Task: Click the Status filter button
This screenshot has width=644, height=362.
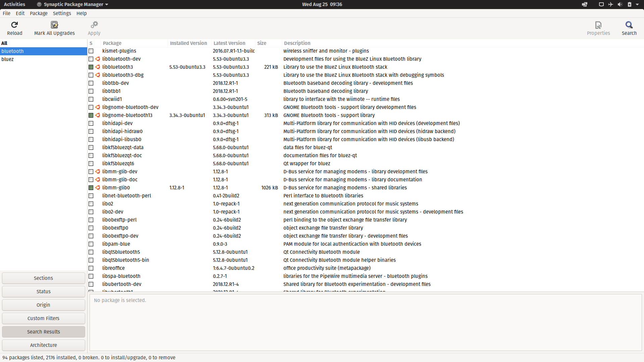Action: click(44, 292)
